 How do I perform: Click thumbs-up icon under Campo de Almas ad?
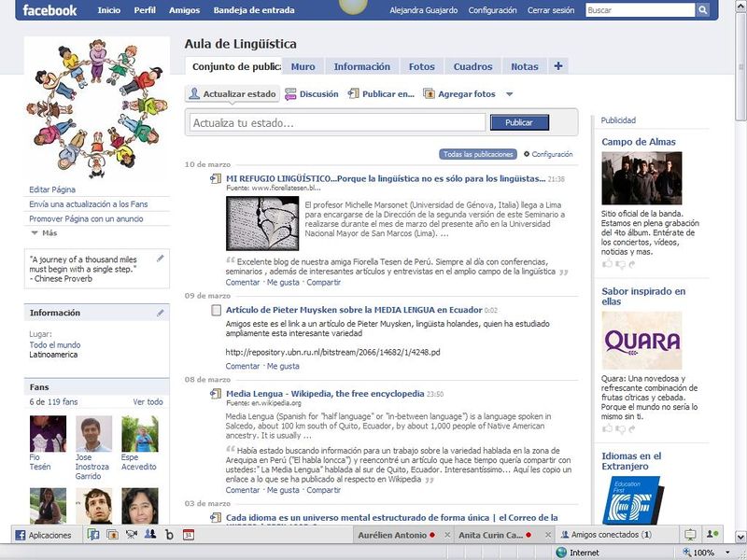tap(607, 263)
